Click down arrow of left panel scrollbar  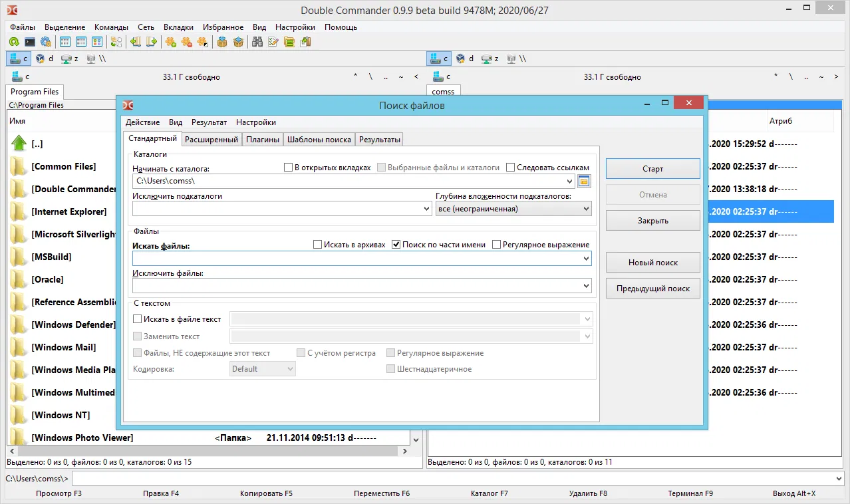tap(416, 440)
